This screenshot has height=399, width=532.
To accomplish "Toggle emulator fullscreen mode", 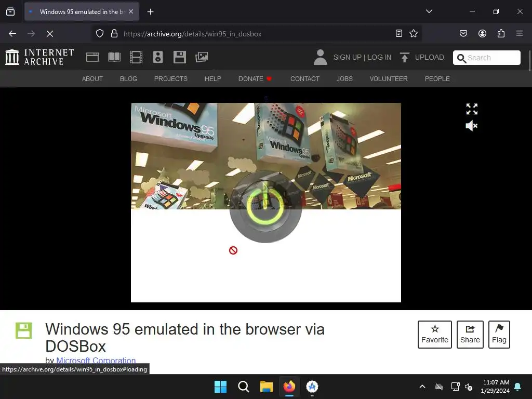I will click(472, 109).
